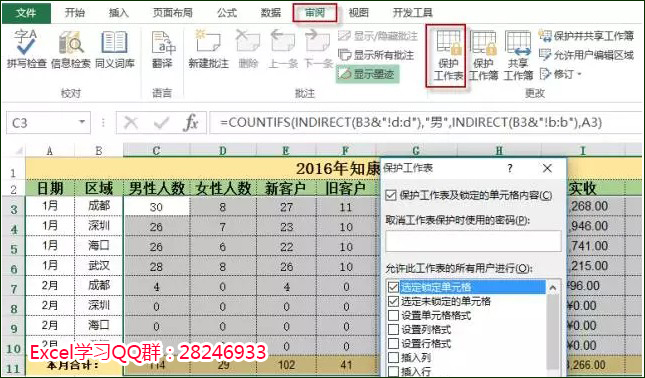Click the permissions list scroll up arrow
Image resolution: width=645 pixels, height=378 pixels.
pos(553,288)
